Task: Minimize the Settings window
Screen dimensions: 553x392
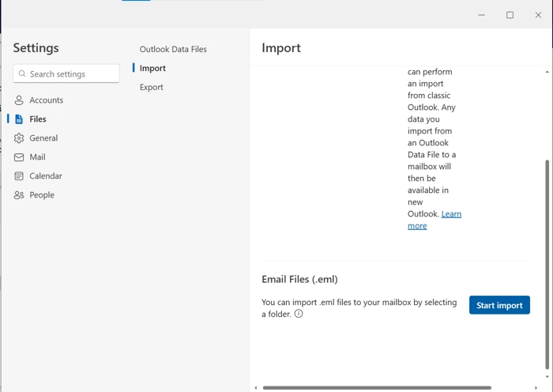Action: point(481,15)
